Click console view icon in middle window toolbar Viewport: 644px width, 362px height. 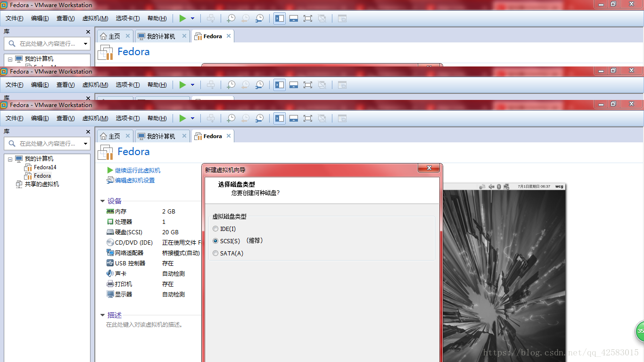click(x=342, y=85)
